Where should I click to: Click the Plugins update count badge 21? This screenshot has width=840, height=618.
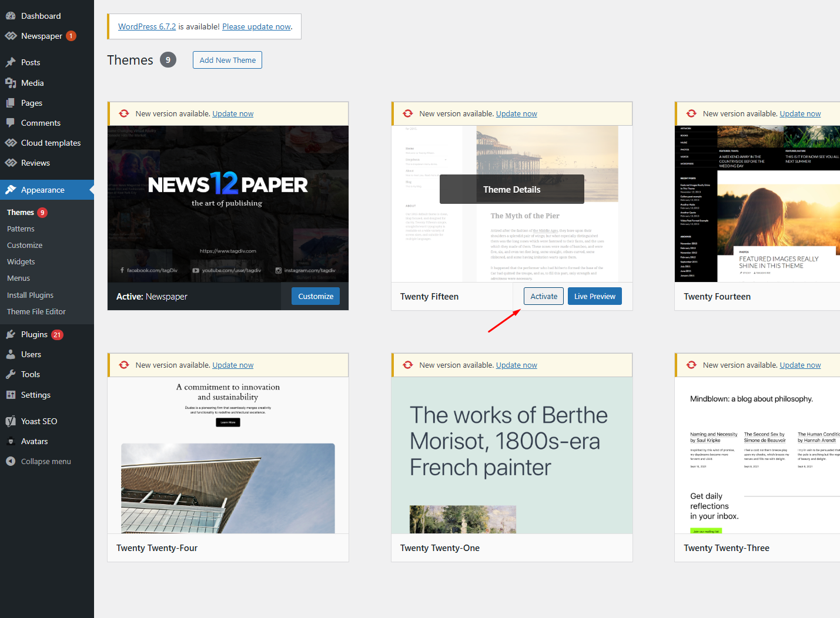point(57,335)
